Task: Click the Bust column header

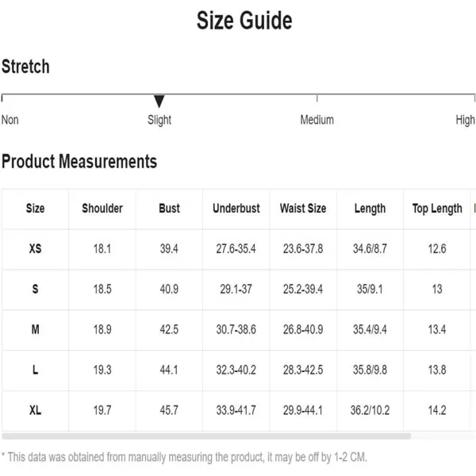Action: coord(170,209)
